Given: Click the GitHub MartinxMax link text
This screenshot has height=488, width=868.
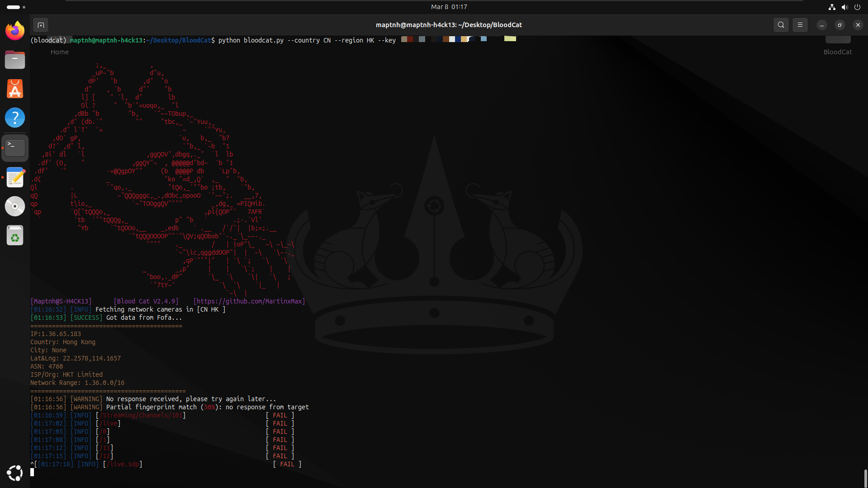Looking at the screenshot, I should 249,301.
